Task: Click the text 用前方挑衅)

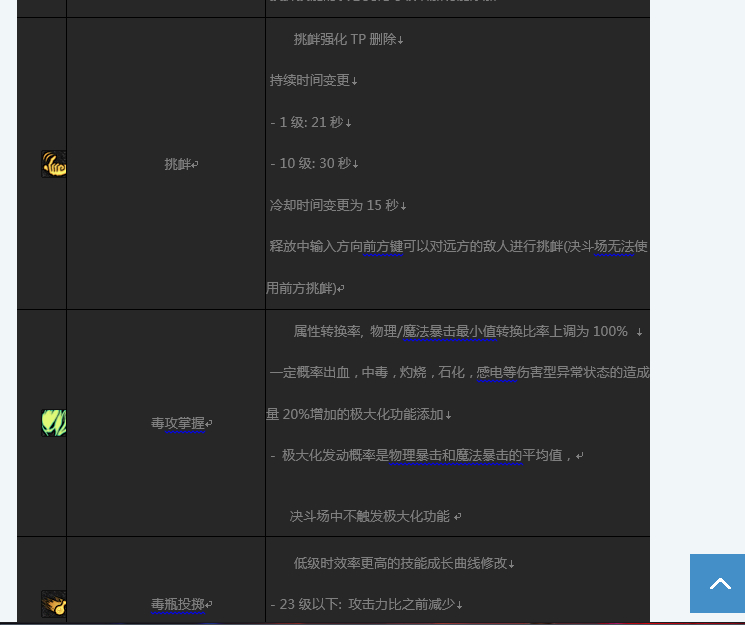Action: 301,288
